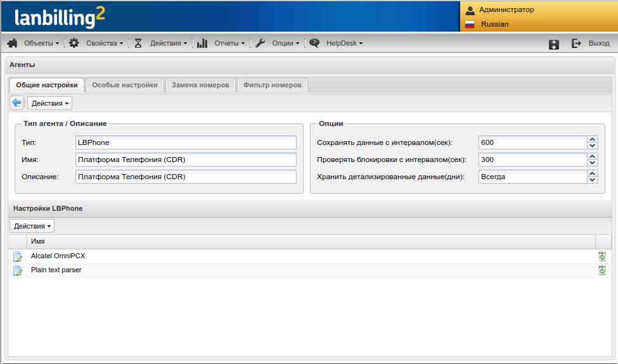Click the Описание input field
The image size is (618, 364).
[x=186, y=177]
